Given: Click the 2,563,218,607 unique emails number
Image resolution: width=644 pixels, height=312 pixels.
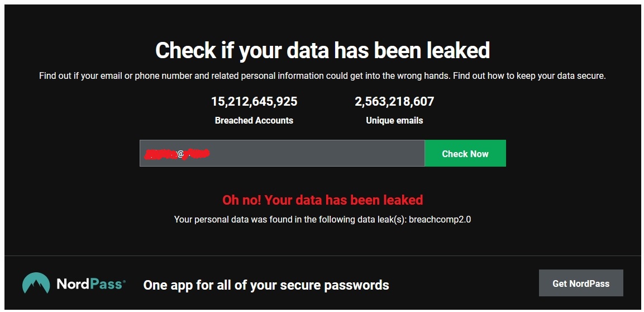Looking at the screenshot, I should point(394,102).
